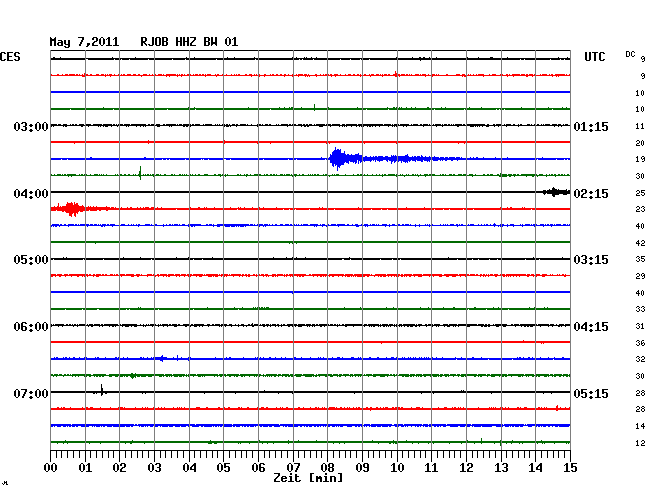Click the DC value '25' beside 02:15

point(640,193)
